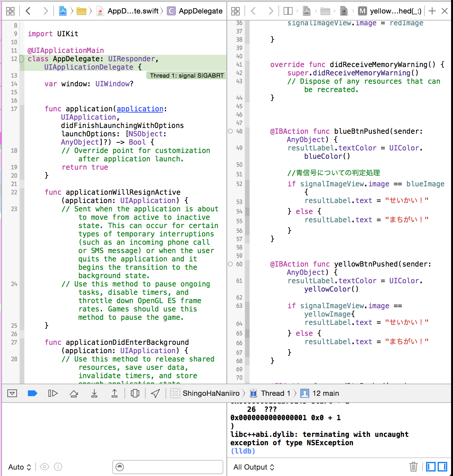Toggle breakpoints activation button
Viewport: 453px width, 476px height.
33,393
